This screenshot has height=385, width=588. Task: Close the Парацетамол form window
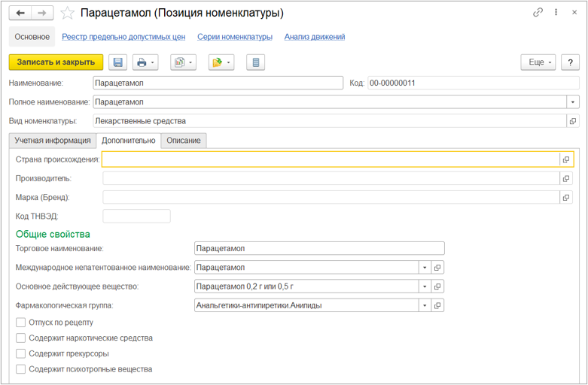pyautogui.click(x=574, y=12)
